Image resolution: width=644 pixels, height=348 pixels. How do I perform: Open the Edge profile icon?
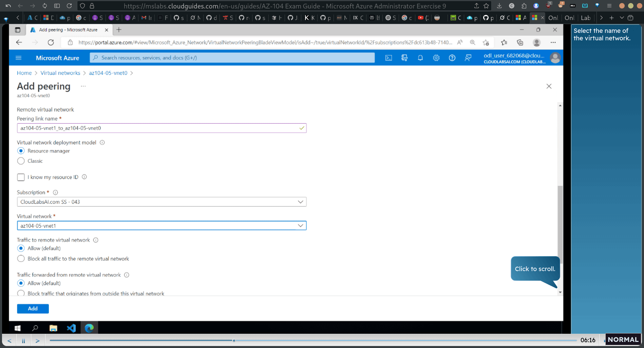point(536,42)
